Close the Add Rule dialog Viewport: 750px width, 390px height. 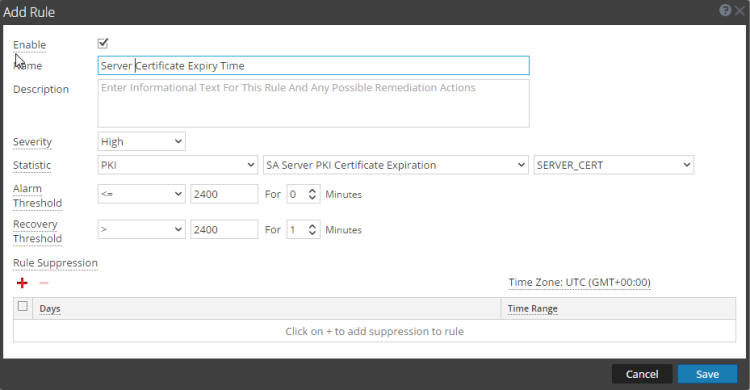tap(740, 11)
